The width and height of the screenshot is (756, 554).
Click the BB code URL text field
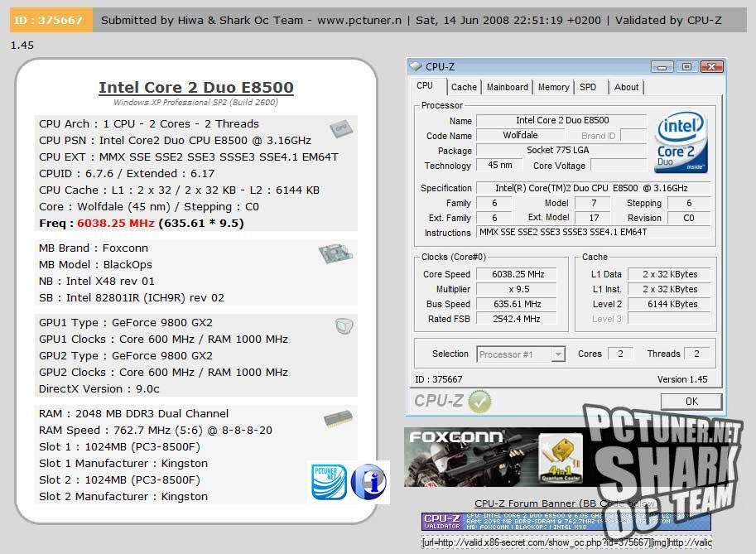[x=566, y=542]
